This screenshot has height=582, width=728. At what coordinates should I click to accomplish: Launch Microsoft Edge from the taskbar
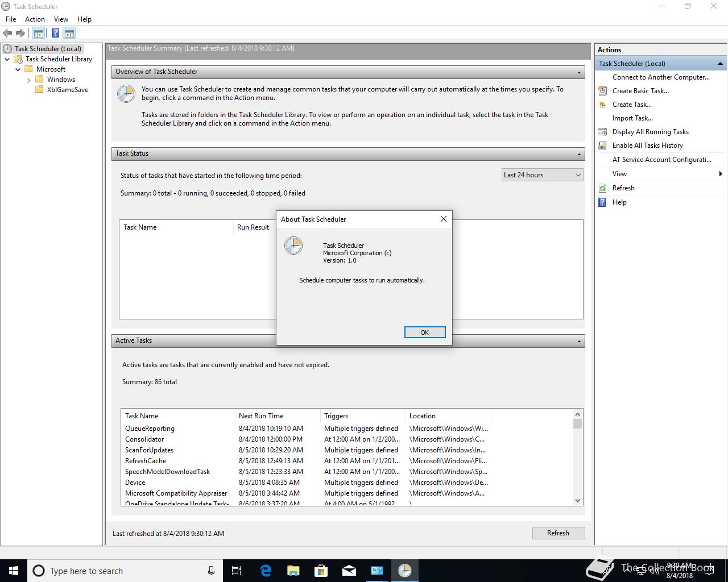(266, 571)
